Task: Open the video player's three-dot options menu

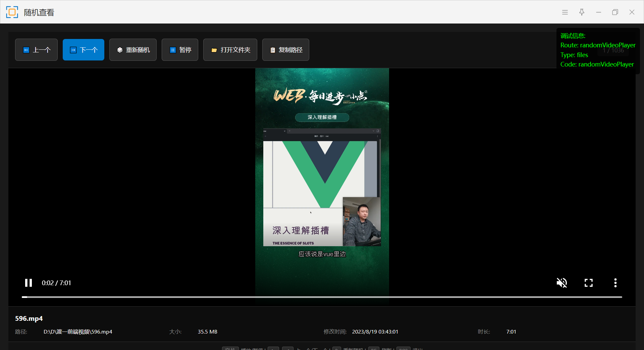Action: coord(615,283)
